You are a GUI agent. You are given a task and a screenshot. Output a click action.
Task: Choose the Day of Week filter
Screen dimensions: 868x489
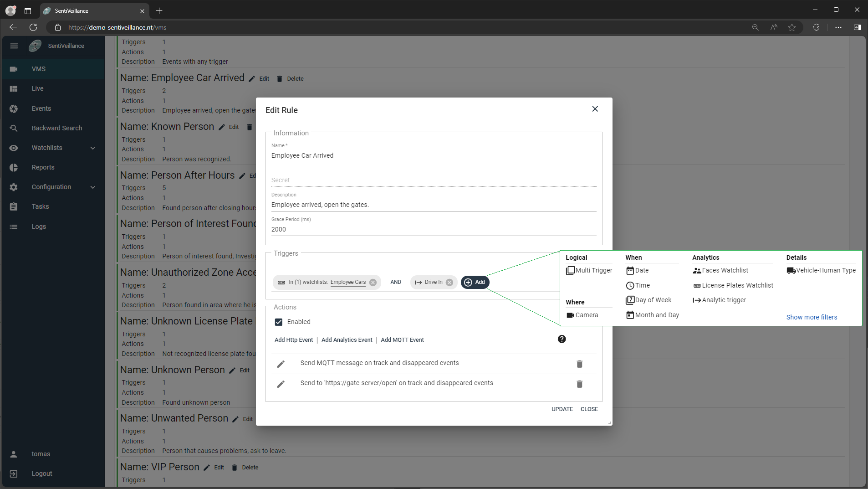[648, 300]
